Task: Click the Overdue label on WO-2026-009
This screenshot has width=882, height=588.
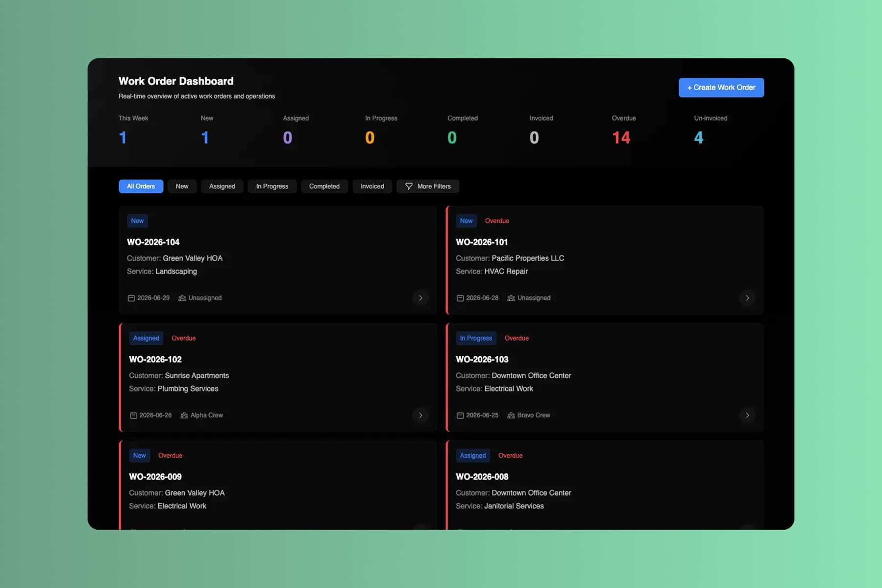Action: [x=170, y=455]
